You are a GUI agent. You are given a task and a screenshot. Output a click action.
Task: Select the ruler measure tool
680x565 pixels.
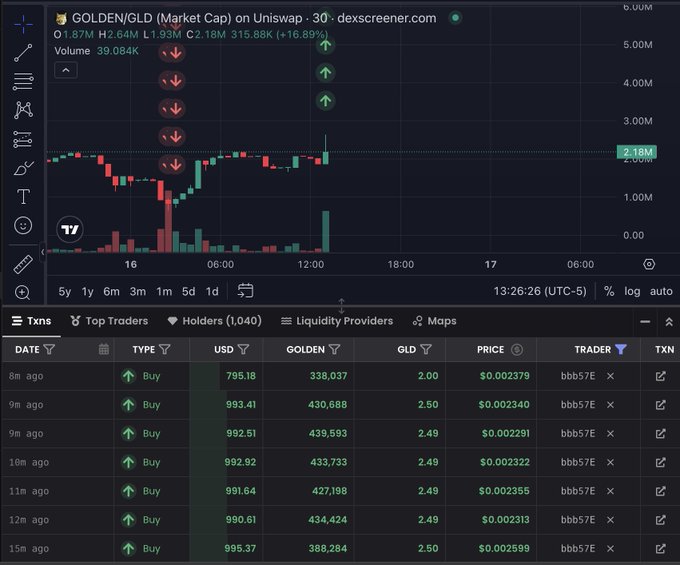tap(23, 264)
